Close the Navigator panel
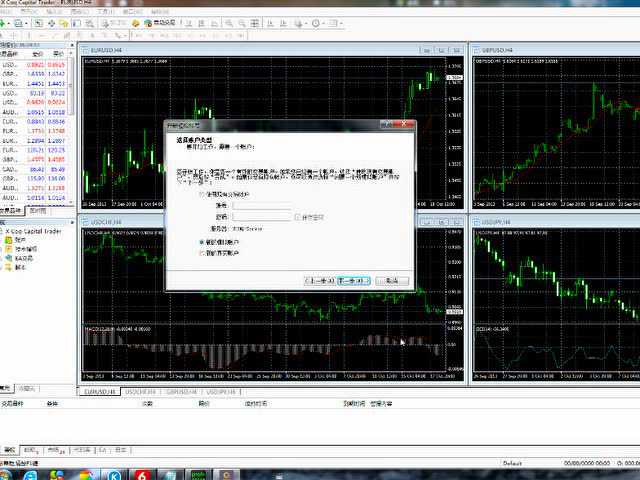Viewport: 640px width, 480px height. tap(72, 222)
